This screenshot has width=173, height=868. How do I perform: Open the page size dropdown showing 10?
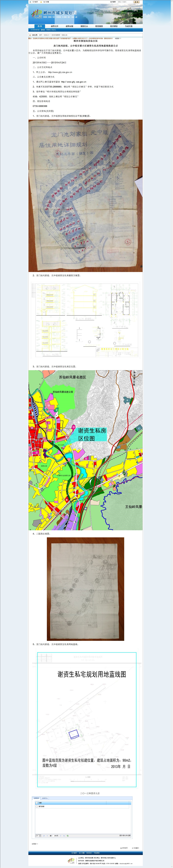point(39,836)
